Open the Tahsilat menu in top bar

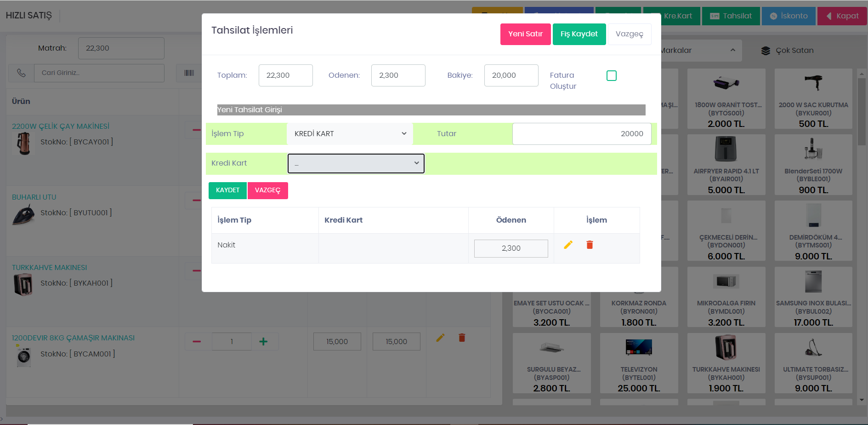(731, 16)
